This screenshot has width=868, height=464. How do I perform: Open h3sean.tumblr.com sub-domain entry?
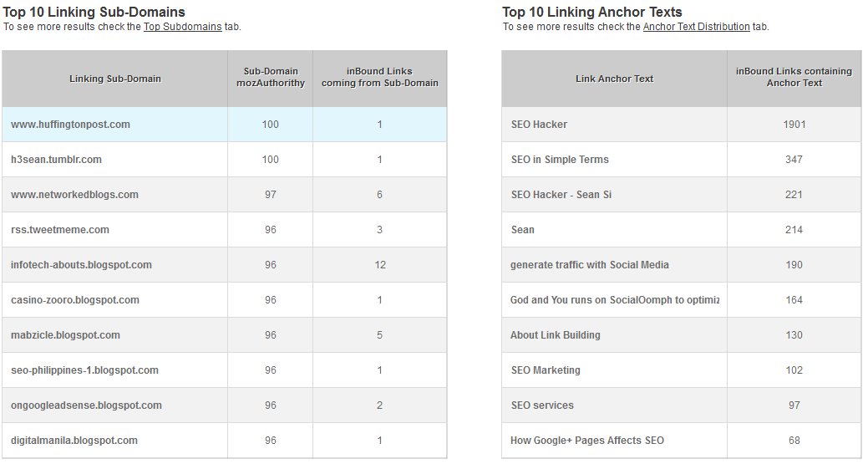click(57, 160)
